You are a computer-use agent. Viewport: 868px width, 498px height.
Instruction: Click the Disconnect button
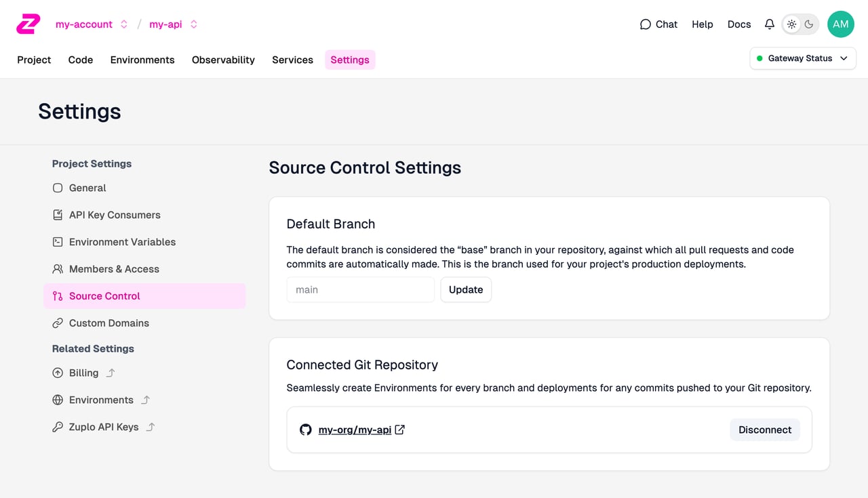point(765,430)
